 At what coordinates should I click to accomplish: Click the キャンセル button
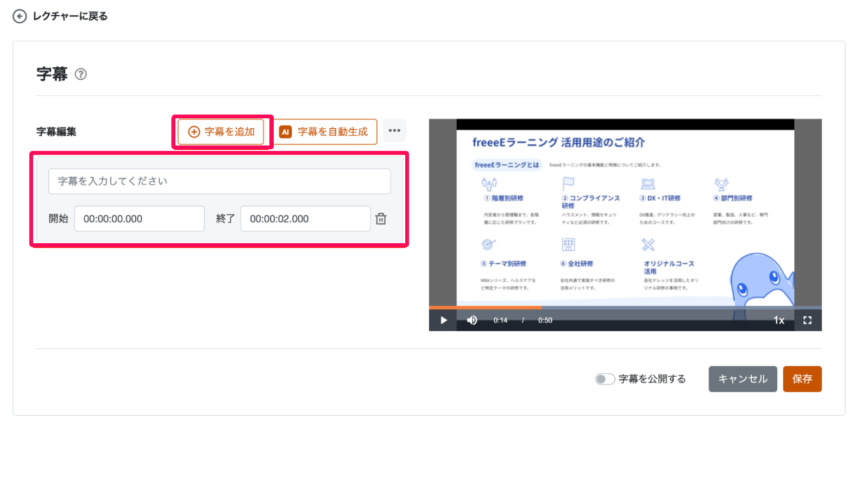point(743,379)
